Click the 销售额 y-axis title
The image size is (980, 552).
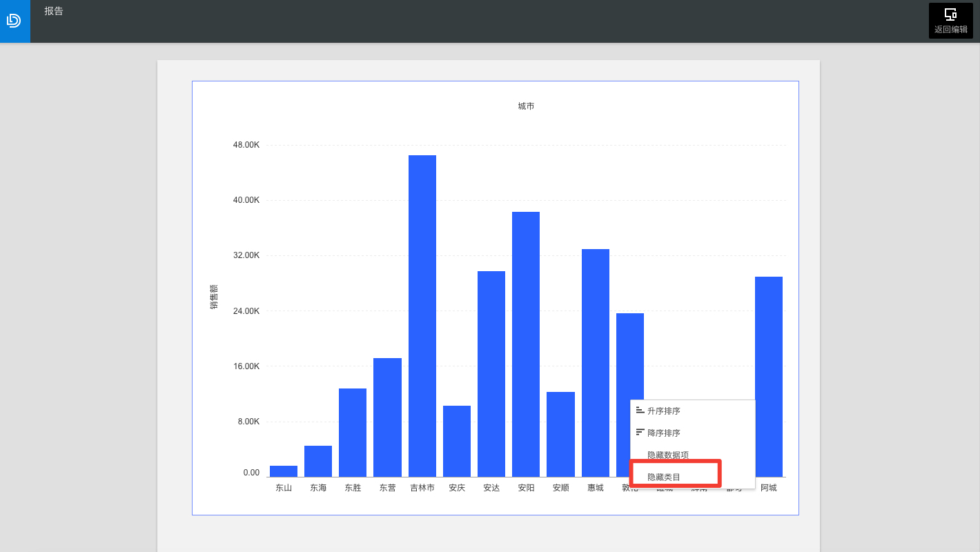pyautogui.click(x=214, y=297)
